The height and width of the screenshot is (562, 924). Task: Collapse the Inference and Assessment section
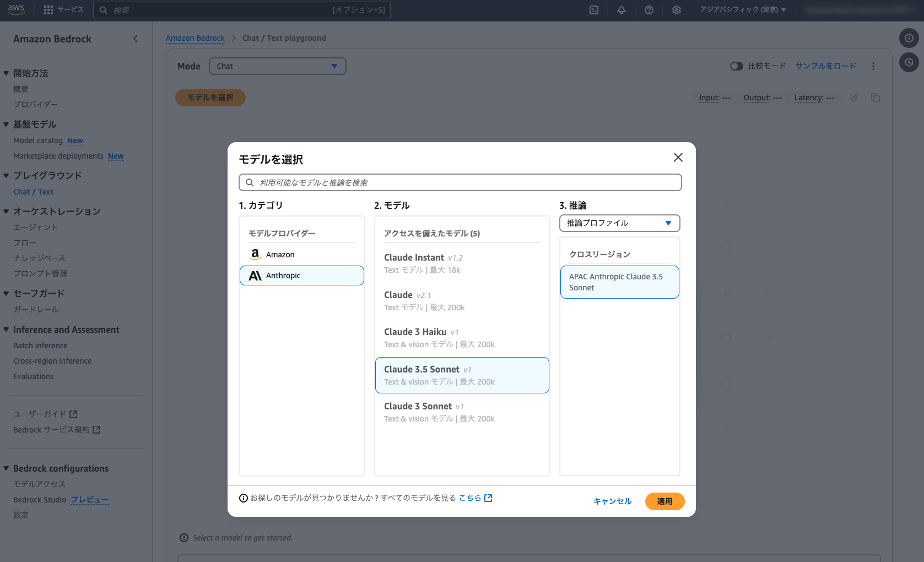coord(6,329)
